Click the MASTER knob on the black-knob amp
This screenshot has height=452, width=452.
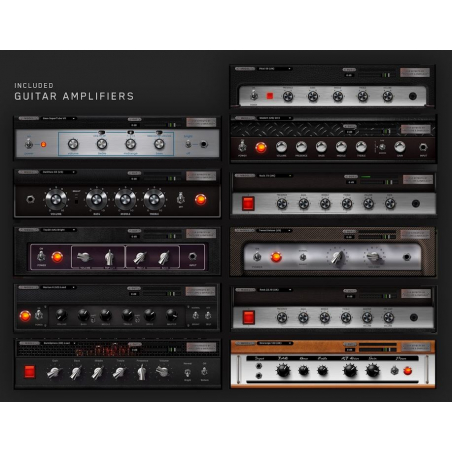click(x=171, y=314)
